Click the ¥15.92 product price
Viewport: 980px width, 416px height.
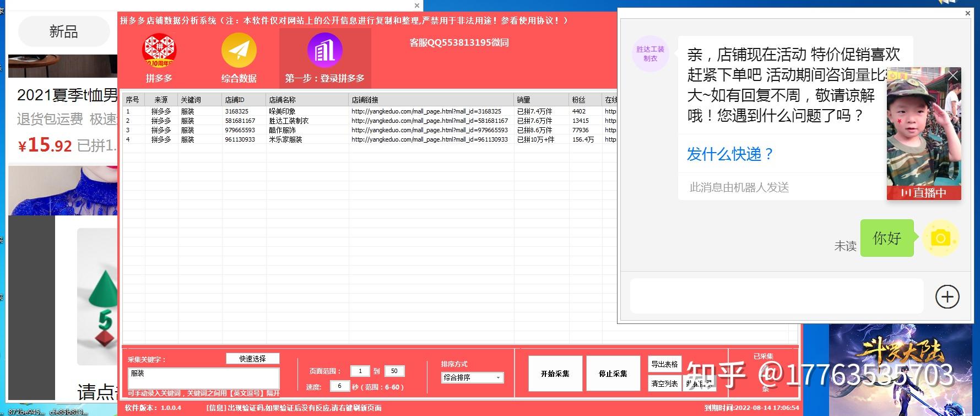tap(45, 145)
